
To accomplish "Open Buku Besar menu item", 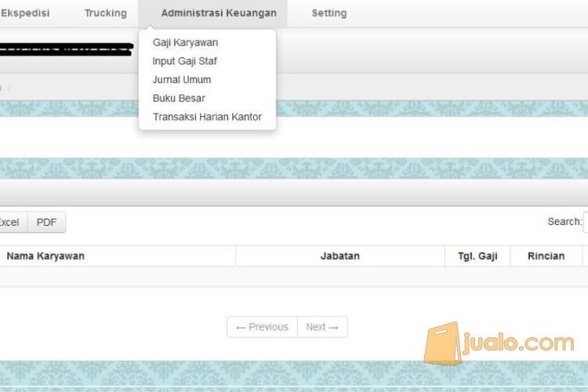I will 179,98.
